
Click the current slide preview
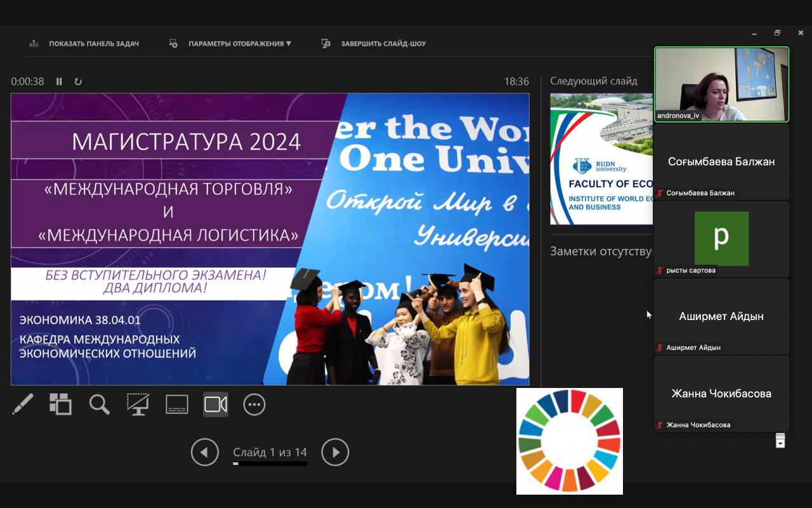(270, 239)
